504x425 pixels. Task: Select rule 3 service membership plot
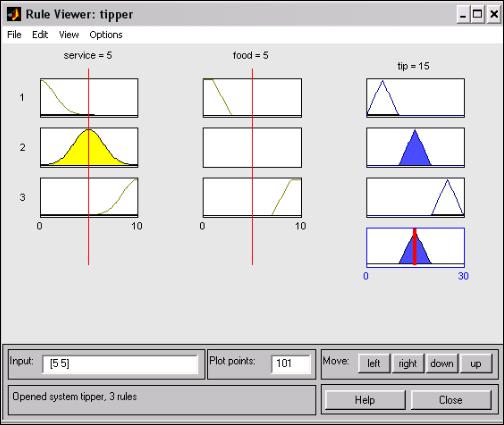click(89, 197)
